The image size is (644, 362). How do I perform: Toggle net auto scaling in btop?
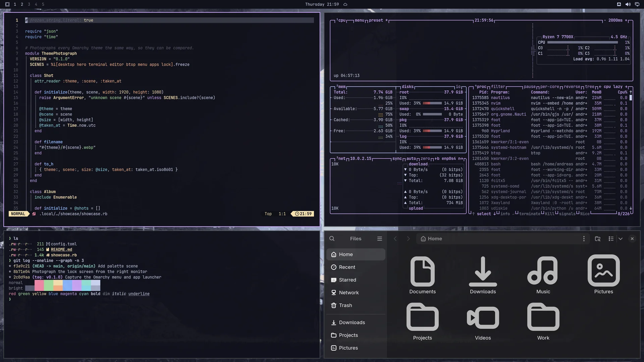411,159
